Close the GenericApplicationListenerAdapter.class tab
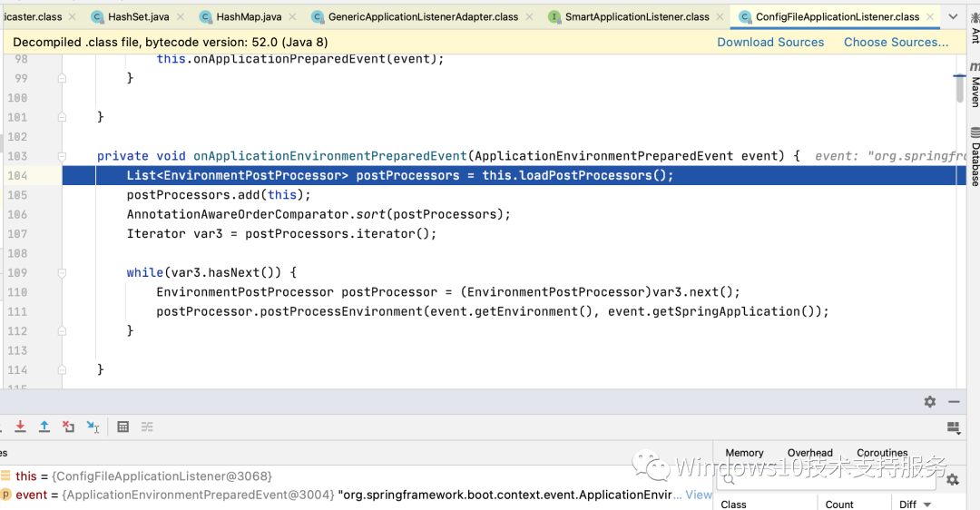Screen dimensions: 980x510 (x=529, y=17)
